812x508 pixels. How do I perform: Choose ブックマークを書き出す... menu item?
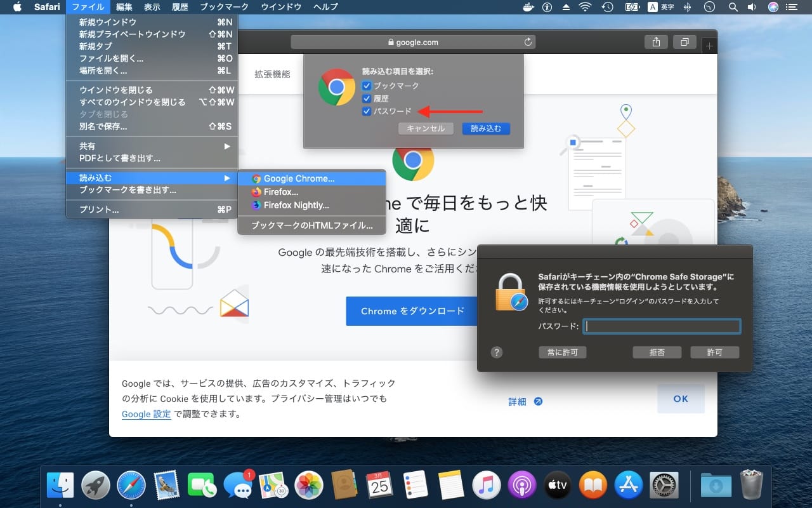click(152, 190)
